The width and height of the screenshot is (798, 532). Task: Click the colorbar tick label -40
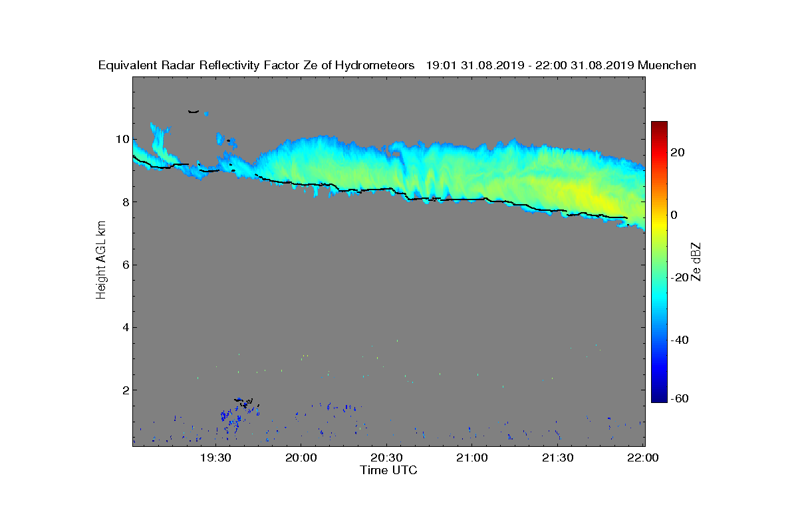[678, 340]
